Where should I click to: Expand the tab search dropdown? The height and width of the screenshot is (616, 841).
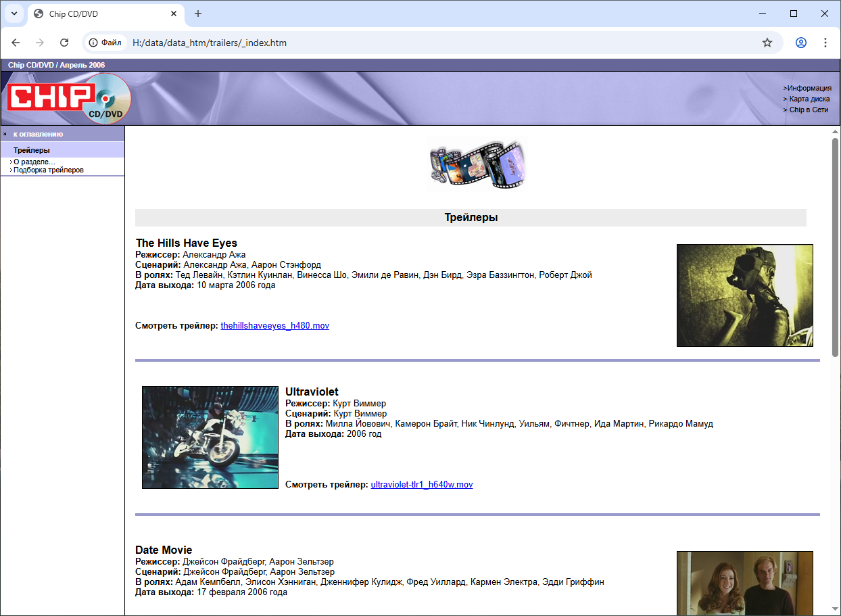14,14
